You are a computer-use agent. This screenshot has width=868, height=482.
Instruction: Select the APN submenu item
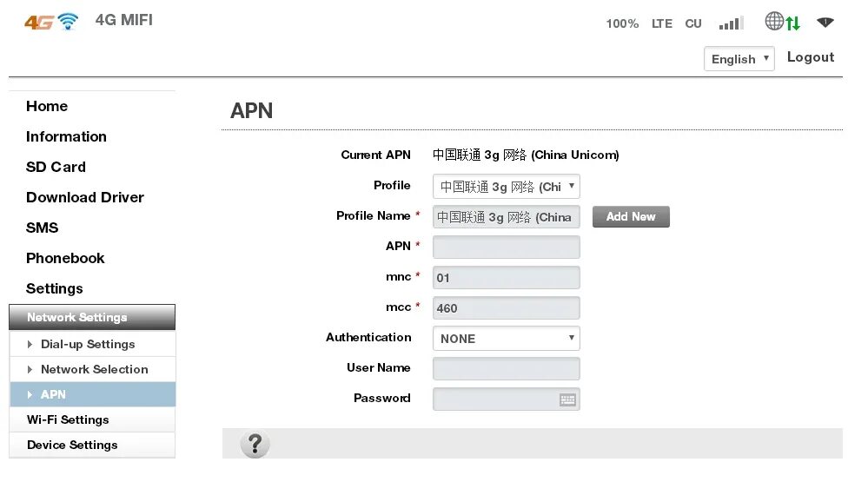click(x=92, y=394)
